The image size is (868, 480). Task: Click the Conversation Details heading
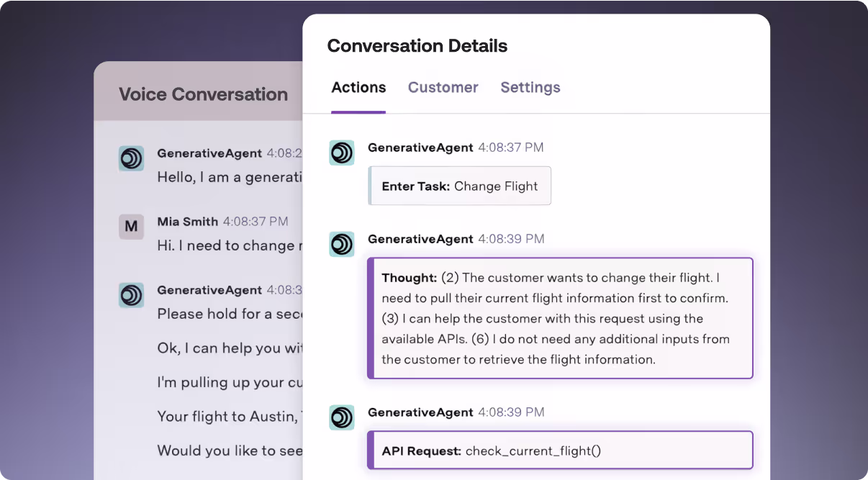click(x=417, y=45)
